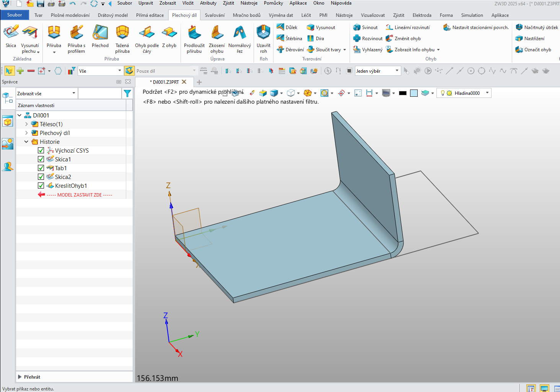Open the Příruba s profilem tool

tap(77, 39)
